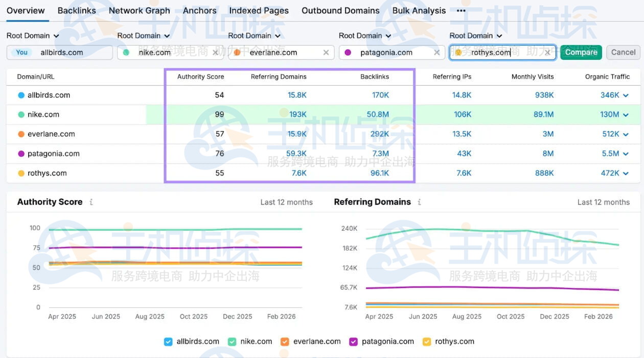This screenshot has width=644, height=358.
Task: Open everlane.com monthly visits value 3M
Action: pos(548,134)
